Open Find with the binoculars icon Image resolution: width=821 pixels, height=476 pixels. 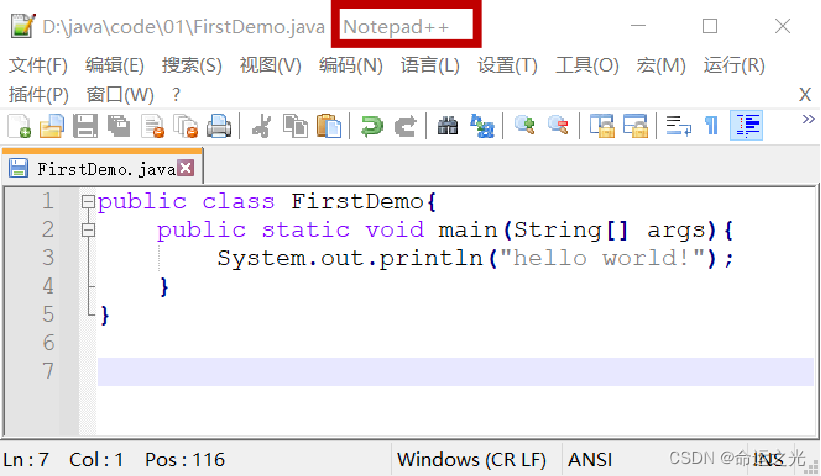448,126
